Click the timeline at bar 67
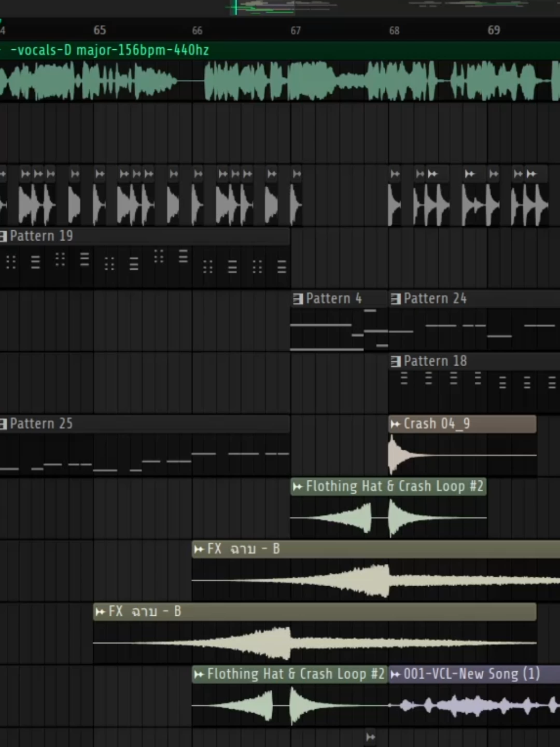The height and width of the screenshot is (747, 560). pyautogui.click(x=296, y=31)
